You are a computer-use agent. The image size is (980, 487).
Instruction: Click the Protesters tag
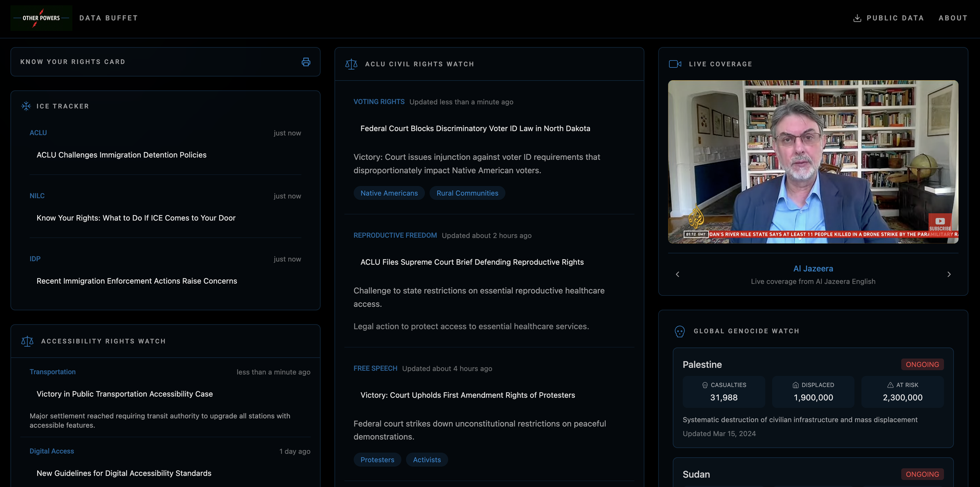pos(377,460)
